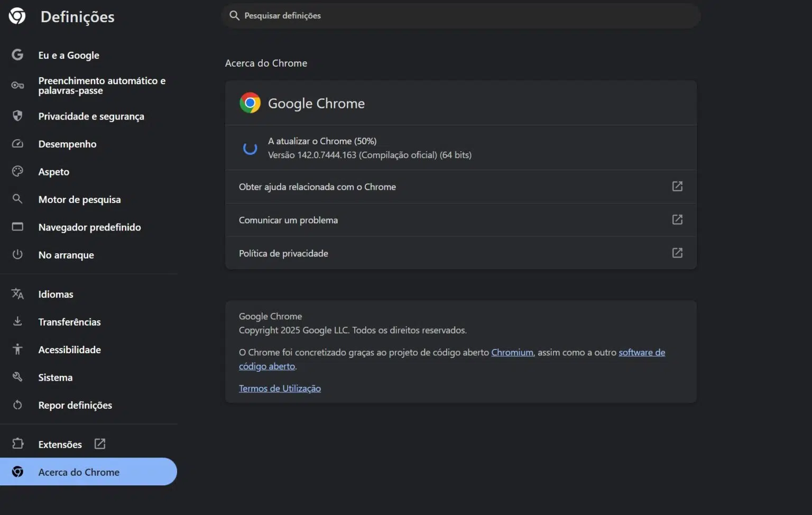Click the speedometer icon for Desempenho
This screenshot has width=812, height=515.
point(17,144)
